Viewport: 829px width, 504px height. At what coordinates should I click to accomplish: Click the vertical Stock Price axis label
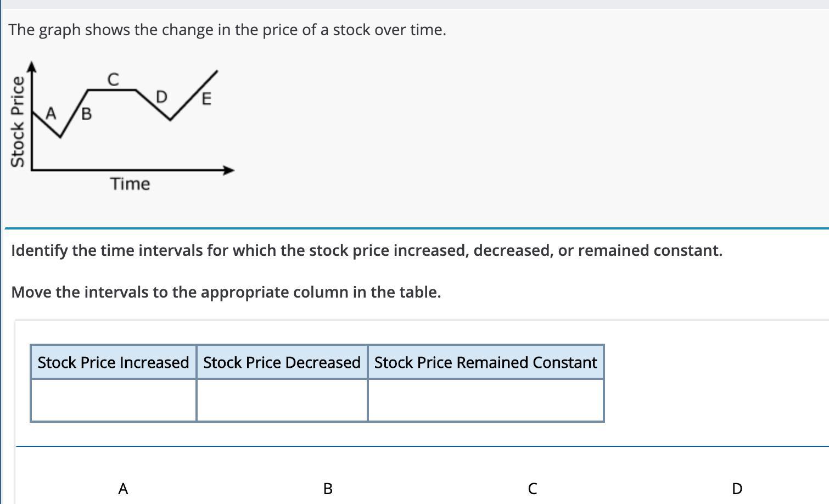click(18, 121)
